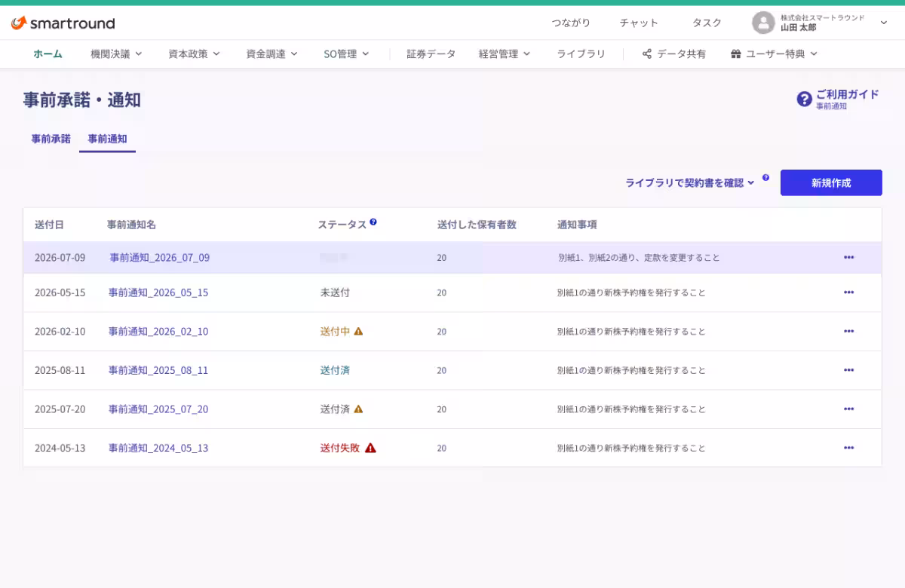
Task: Open 事前通知_2026_05_15 link
Action: click(x=158, y=292)
